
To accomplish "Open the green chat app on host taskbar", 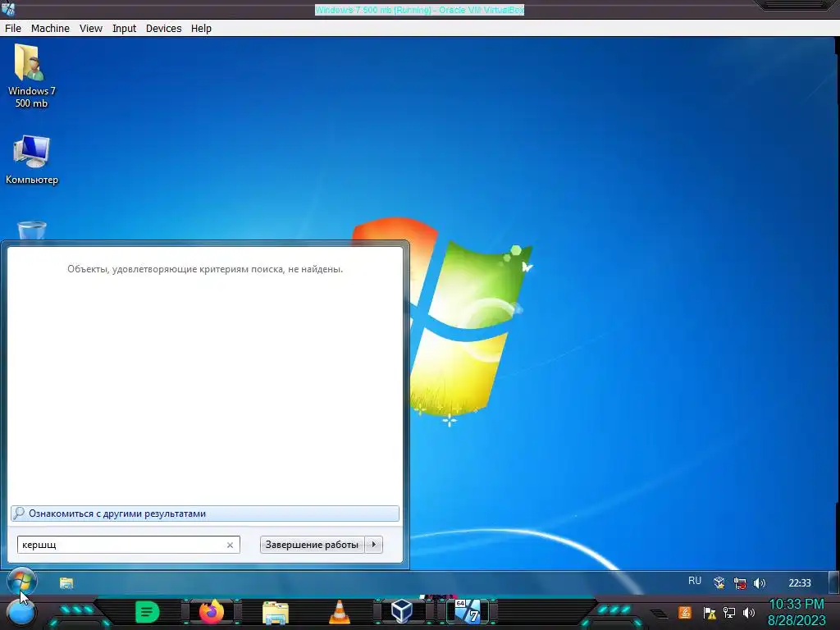I will [148, 612].
